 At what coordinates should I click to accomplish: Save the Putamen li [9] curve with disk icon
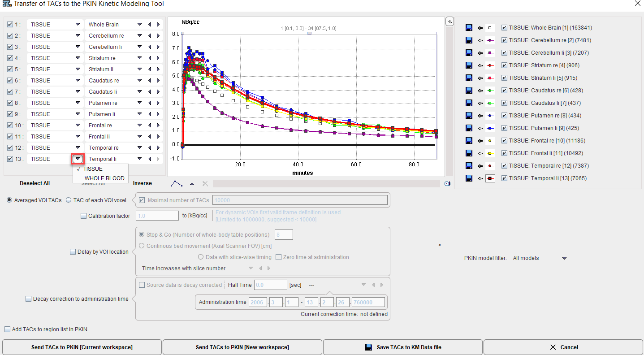(469, 128)
